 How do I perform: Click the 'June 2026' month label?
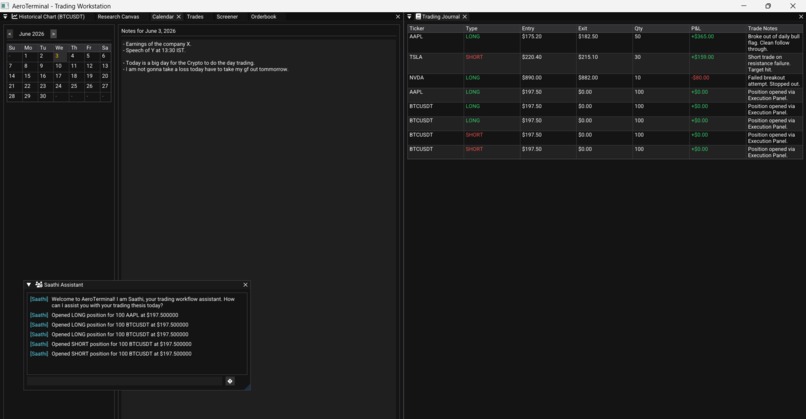(31, 33)
